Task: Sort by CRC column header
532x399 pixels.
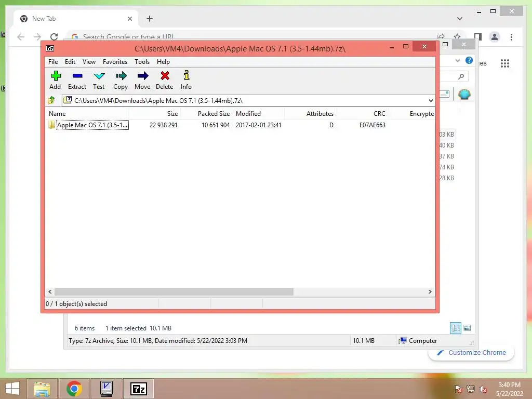Action: coord(362,114)
